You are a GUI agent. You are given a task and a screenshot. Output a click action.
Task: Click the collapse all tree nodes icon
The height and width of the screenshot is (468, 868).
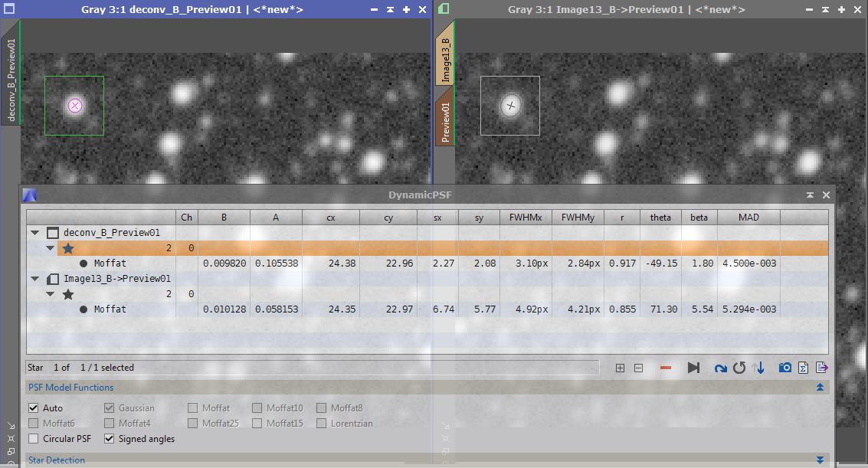638,368
